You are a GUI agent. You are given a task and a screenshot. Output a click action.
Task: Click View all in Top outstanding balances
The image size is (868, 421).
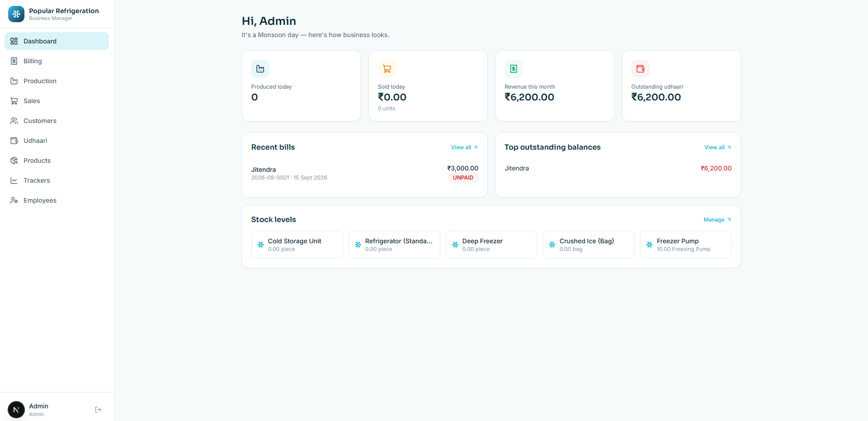718,147
